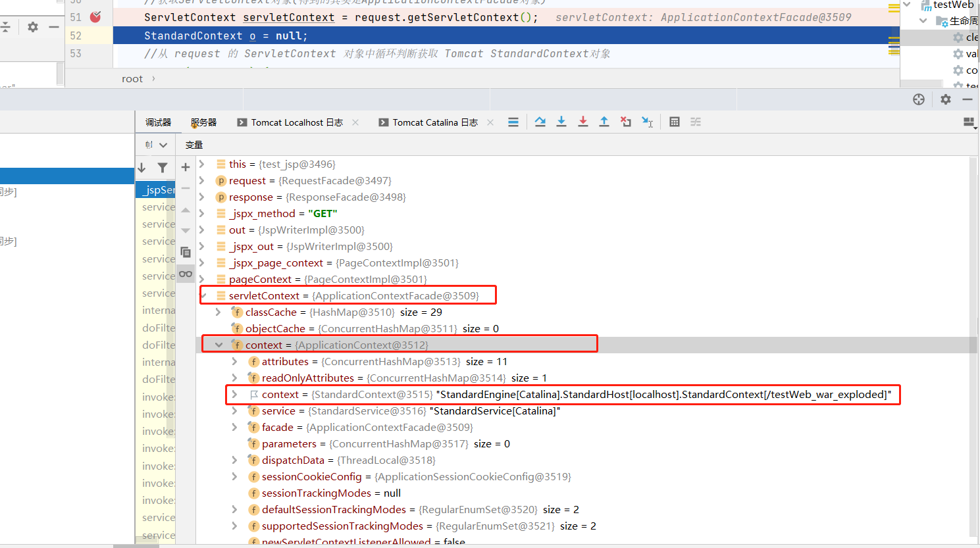This screenshot has width=980, height=548.
Task: Collapse the servletContext variable node
Action: coord(203,296)
